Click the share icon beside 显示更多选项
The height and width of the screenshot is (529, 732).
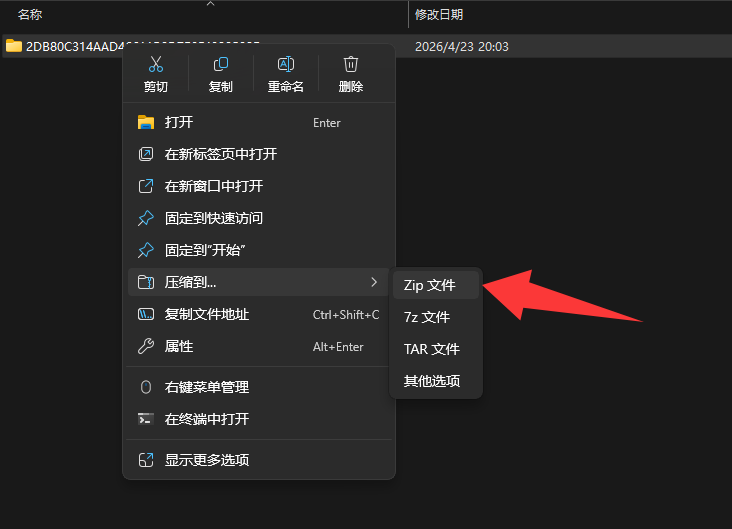(x=146, y=460)
